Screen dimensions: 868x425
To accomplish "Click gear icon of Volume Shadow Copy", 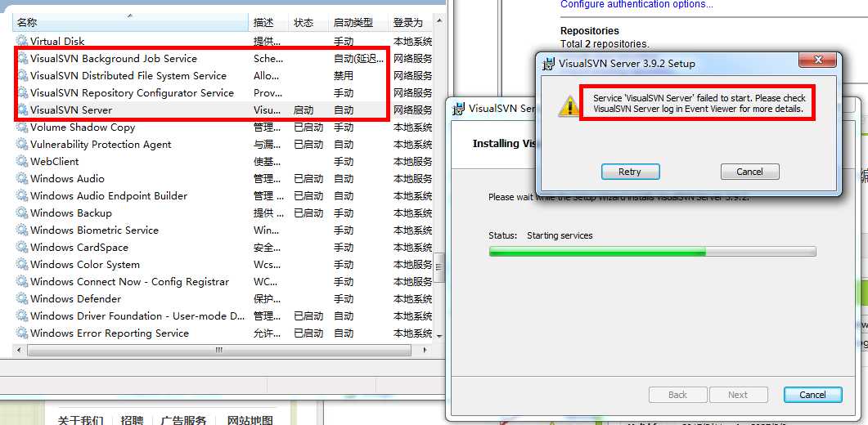I will click(x=22, y=127).
